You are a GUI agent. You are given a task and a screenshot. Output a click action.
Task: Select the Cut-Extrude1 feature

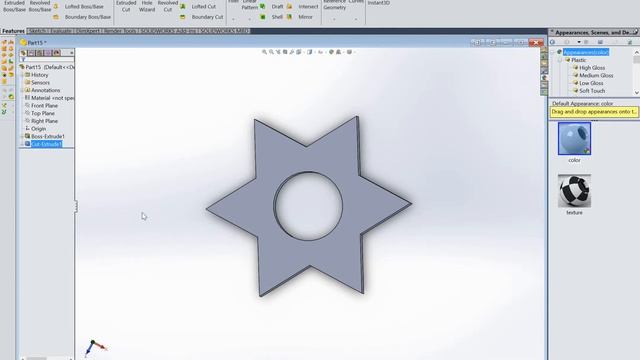[43, 144]
